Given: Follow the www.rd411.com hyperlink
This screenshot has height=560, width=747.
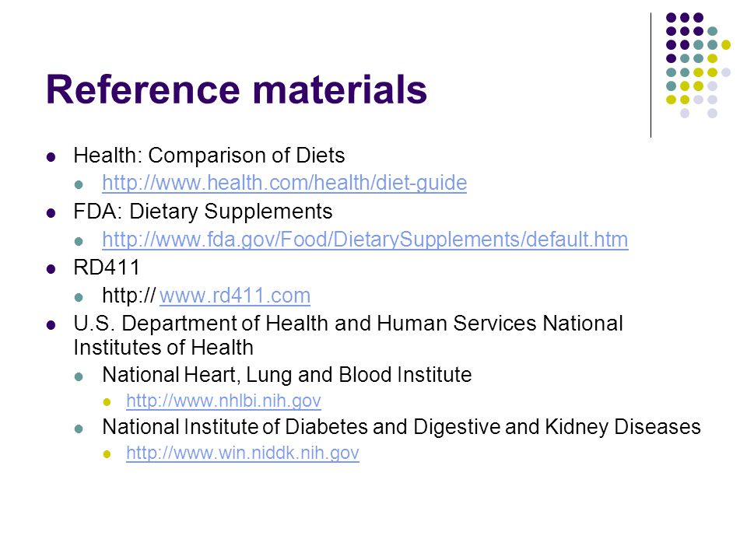Looking at the screenshot, I should (x=235, y=296).
